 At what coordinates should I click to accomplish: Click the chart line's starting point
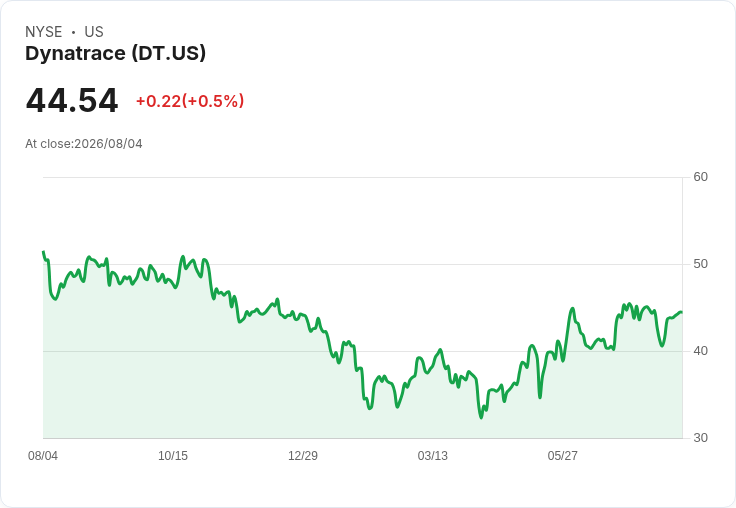click(44, 252)
